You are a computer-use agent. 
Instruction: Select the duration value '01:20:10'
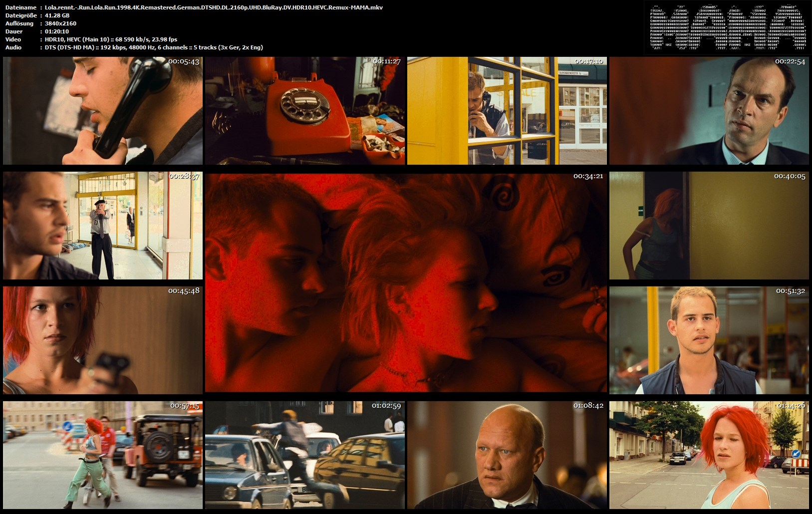tap(57, 31)
